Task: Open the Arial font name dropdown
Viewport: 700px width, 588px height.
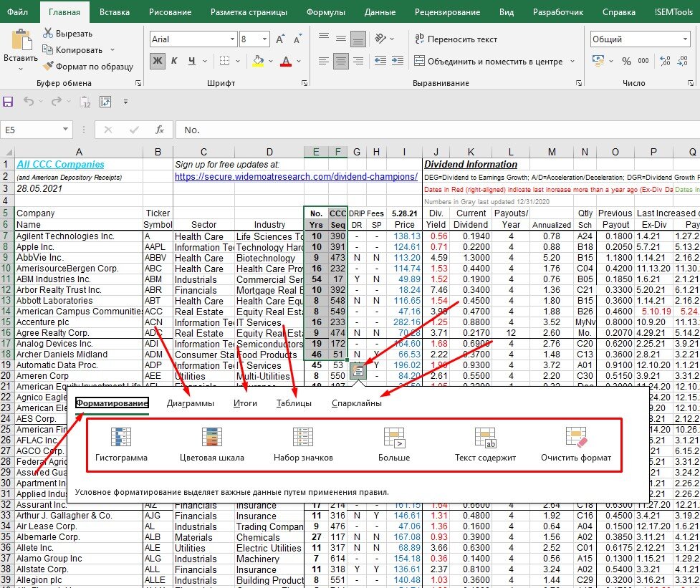Action: click(x=232, y=39)
